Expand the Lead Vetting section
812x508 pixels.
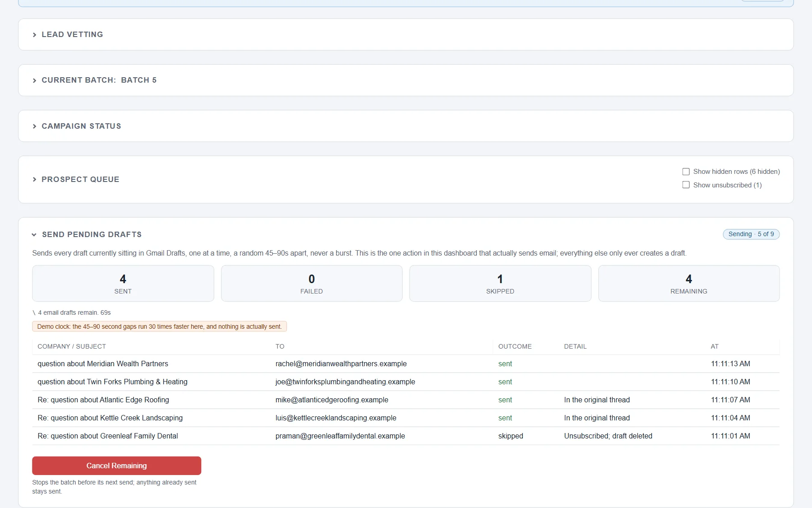click(x=72, y=34)
